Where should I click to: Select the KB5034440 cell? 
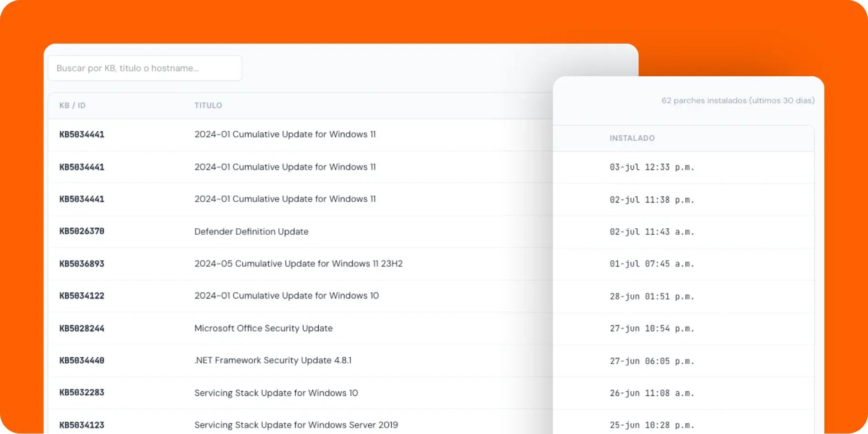click(82, 361)
